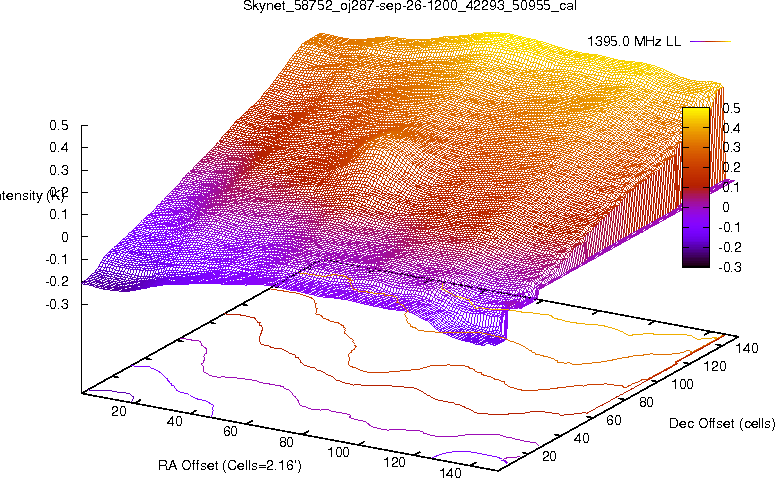
Task: Click the legend label 1395.0 MHz LL
Action: 634,42
